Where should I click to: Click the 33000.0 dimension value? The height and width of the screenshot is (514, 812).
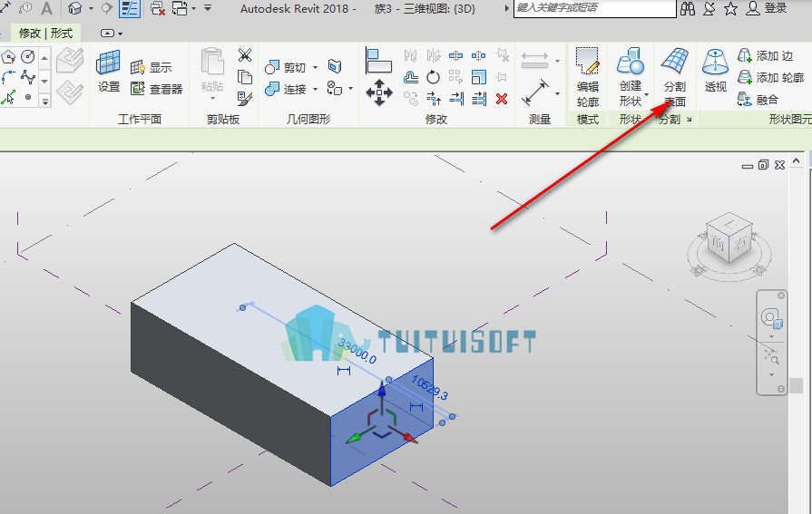tap(357, 352)
